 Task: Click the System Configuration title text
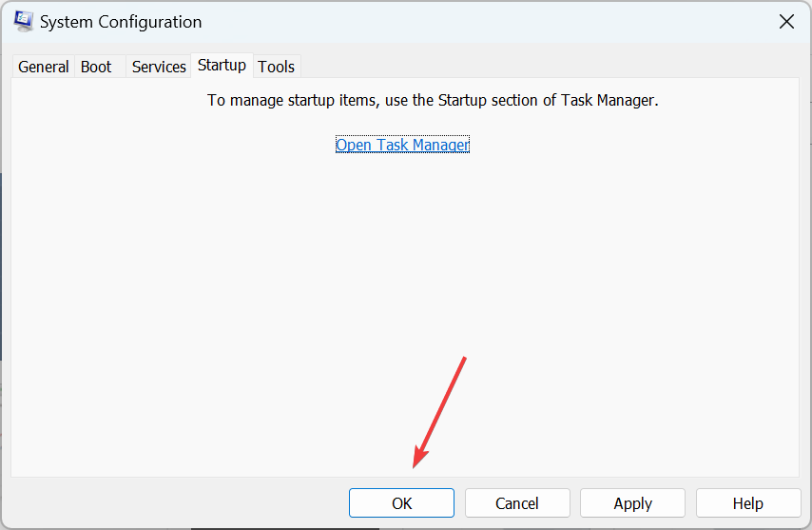121,22
